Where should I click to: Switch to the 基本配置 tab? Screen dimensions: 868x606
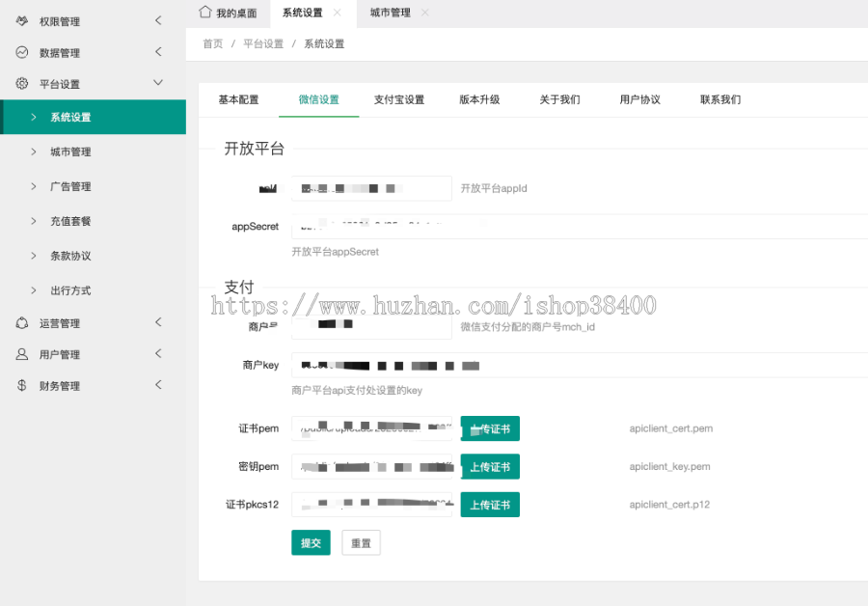pos(238,99)
